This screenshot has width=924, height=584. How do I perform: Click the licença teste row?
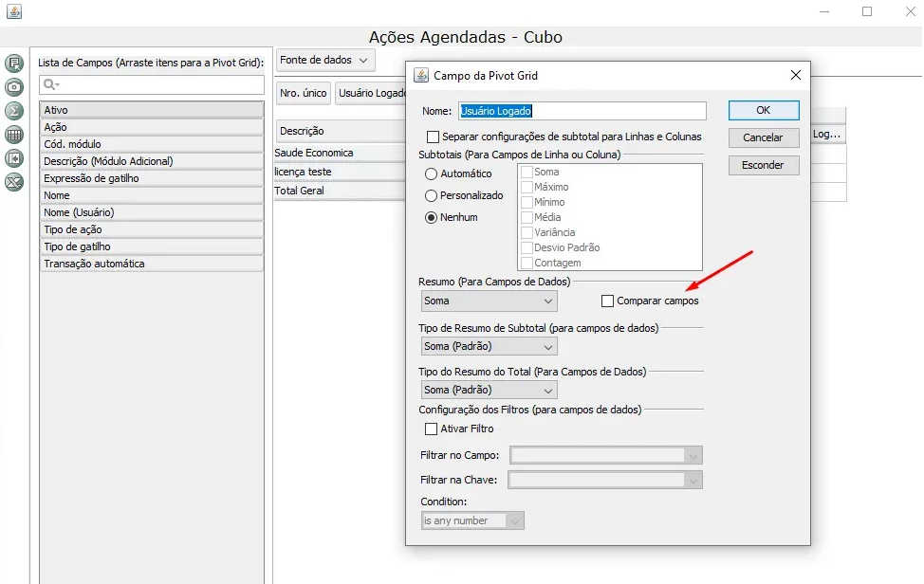point(340,172)
